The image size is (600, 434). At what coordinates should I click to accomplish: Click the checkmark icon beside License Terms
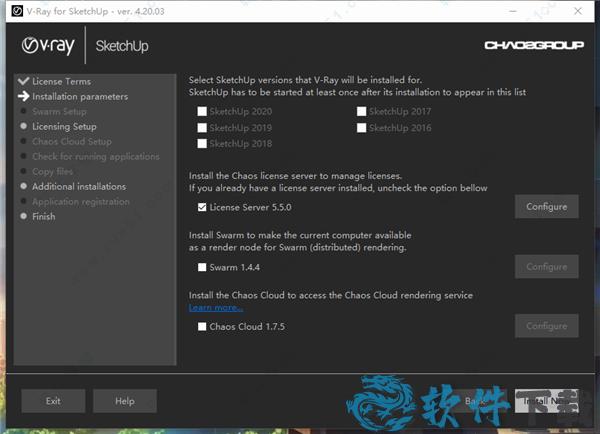(24, 81)
